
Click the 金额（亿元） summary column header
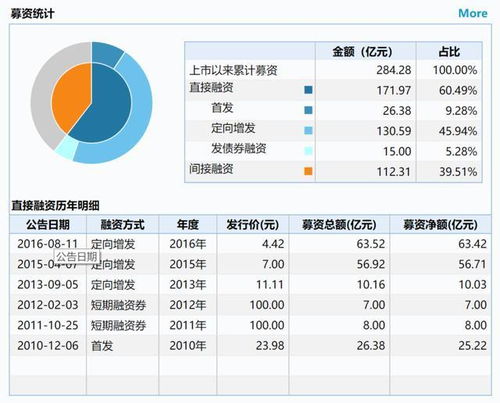click(362, 52)
